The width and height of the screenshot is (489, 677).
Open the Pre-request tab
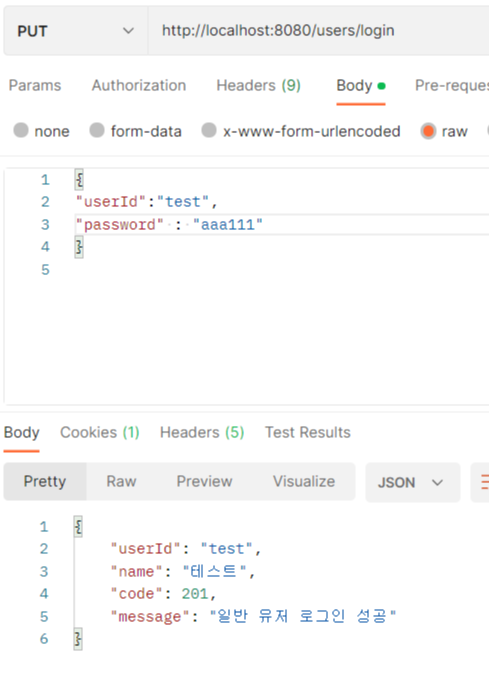tap(452, 85)
